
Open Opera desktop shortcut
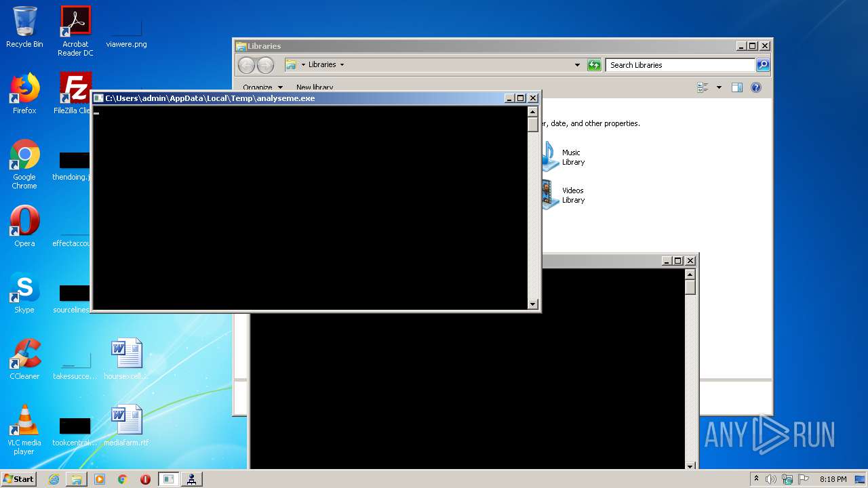[24, 226]
